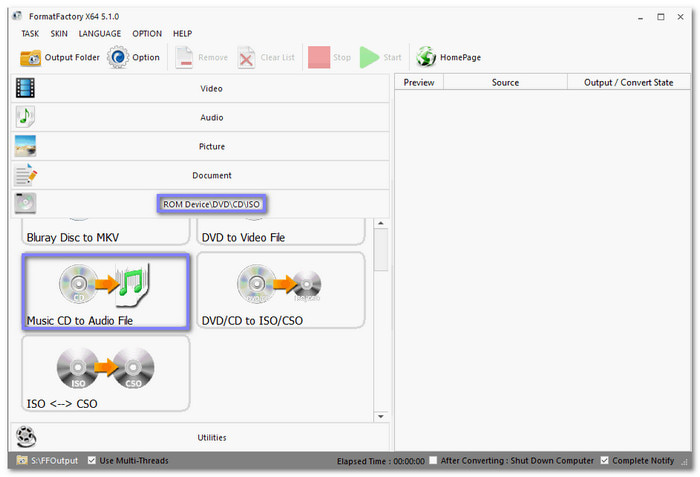Image resolution: width=700 pixels, height=477 pixels.
Task: Click the Clear List red X icon
Action: (x=246, y=58)
